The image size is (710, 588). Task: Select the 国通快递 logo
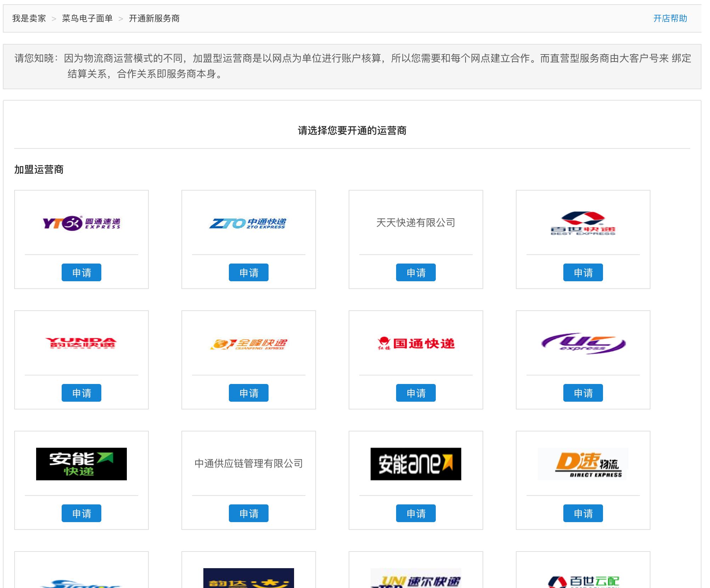click(x=416, y=343)
